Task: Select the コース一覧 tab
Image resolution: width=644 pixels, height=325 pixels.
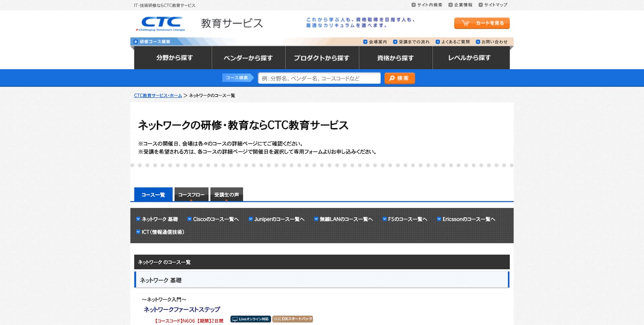Action: pos(153,195)
